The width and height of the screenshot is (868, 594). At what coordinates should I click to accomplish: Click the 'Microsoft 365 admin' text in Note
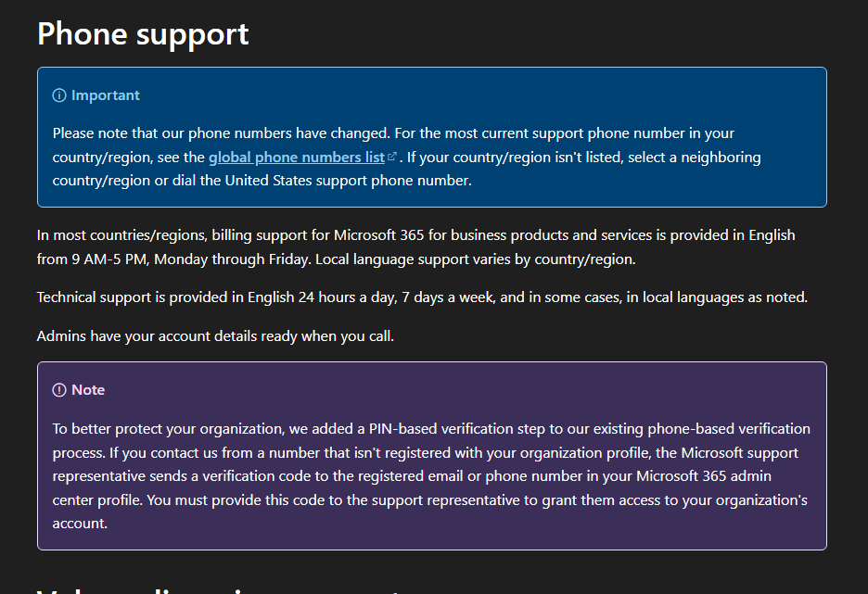[704, 476]
